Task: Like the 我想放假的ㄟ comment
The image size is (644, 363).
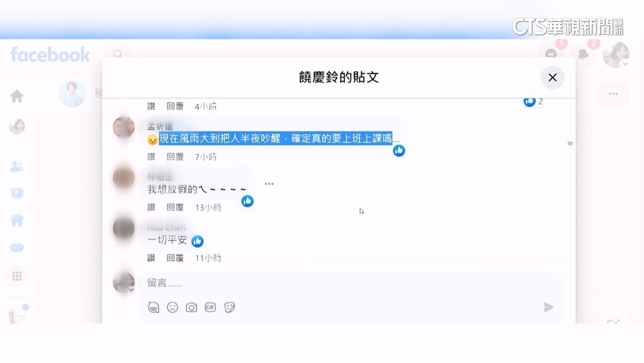Action: [x=151, y=207]
